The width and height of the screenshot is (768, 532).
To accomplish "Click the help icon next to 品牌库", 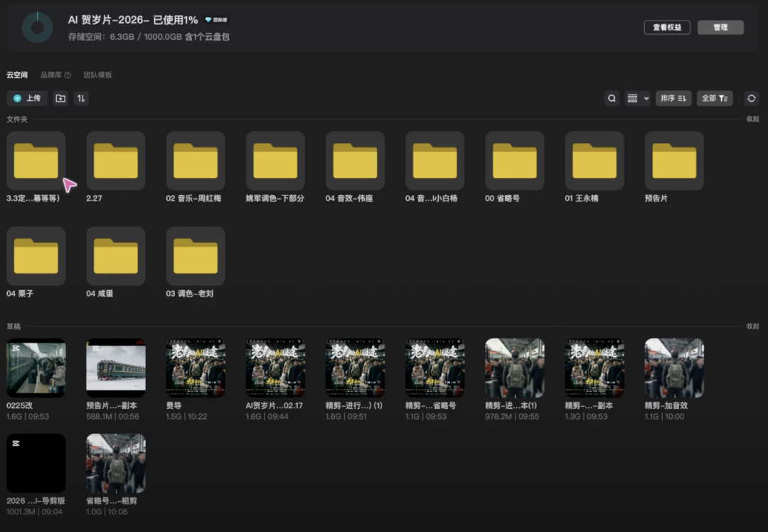I will pos(68,75).
